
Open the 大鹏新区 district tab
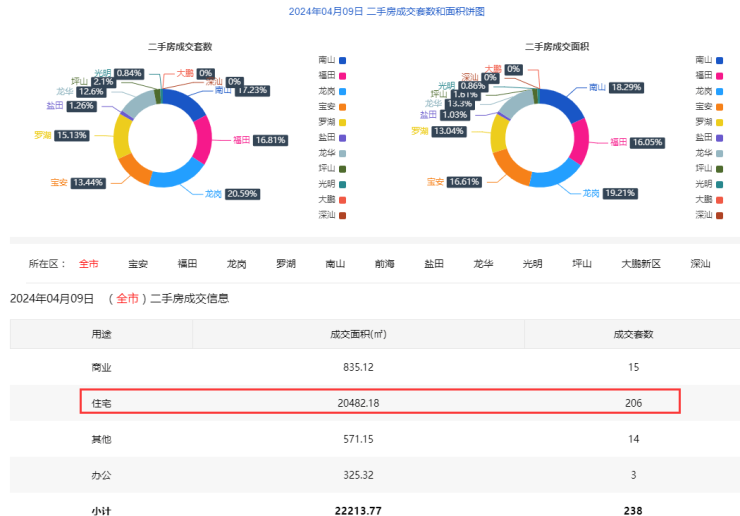[x=640, y=264]
